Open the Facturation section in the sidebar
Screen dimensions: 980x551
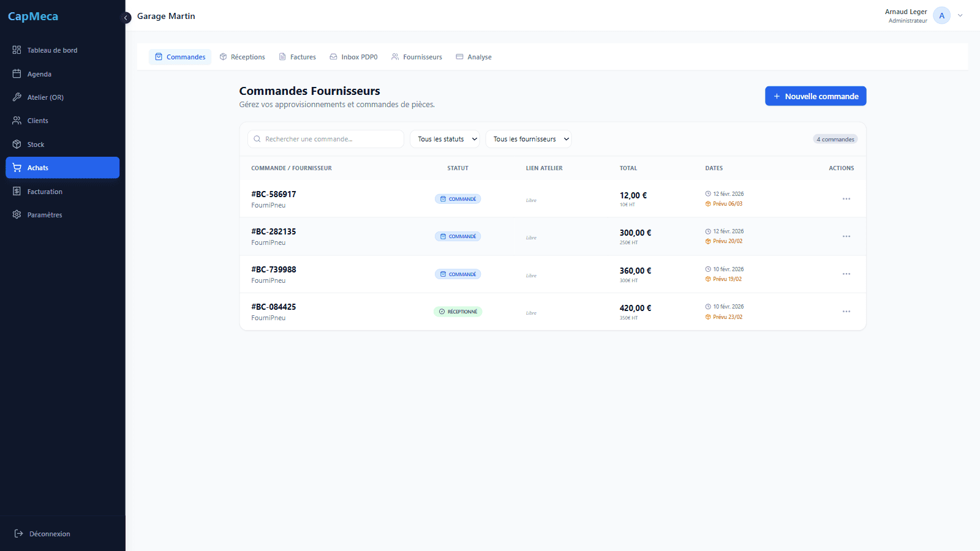pyautogui.click(x=45, y=192)
